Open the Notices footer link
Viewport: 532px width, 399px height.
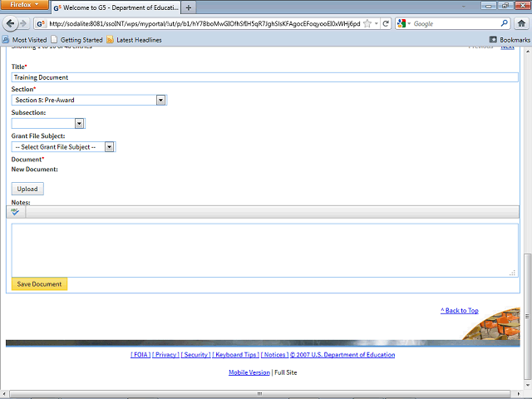coord(274,355)
